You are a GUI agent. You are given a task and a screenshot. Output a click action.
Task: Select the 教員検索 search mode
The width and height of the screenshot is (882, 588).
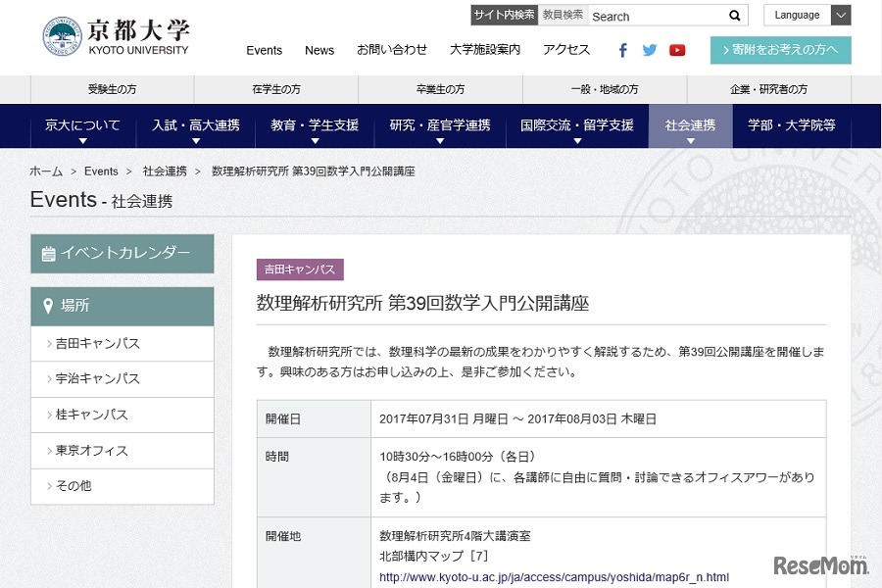click(563, 15)
